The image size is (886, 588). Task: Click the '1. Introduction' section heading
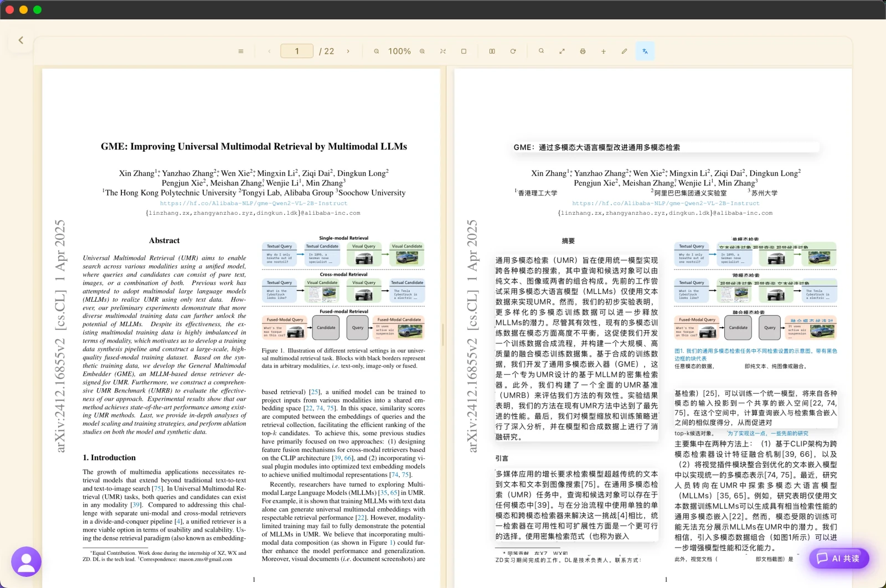(x=109, y=458)
